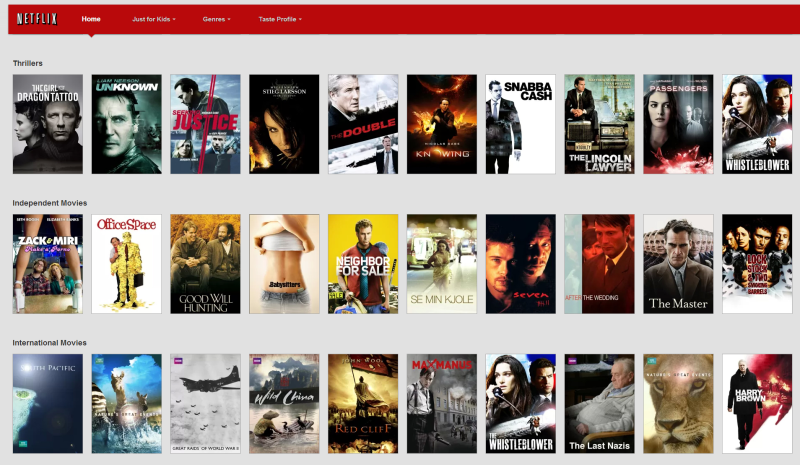Image resolution: width=800 pixels, height=465 pixels.
Task: Select the Snabba Cash poster
Action: pos(521,124)
